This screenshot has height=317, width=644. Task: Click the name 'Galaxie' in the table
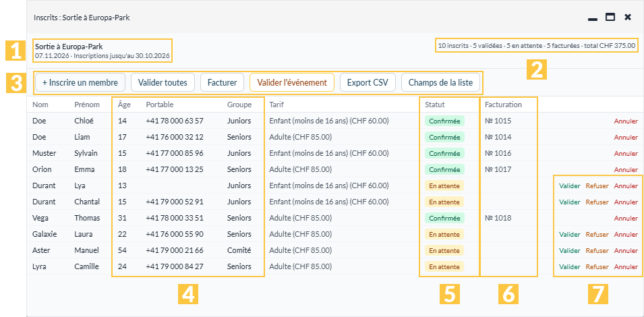pos(45,234)
